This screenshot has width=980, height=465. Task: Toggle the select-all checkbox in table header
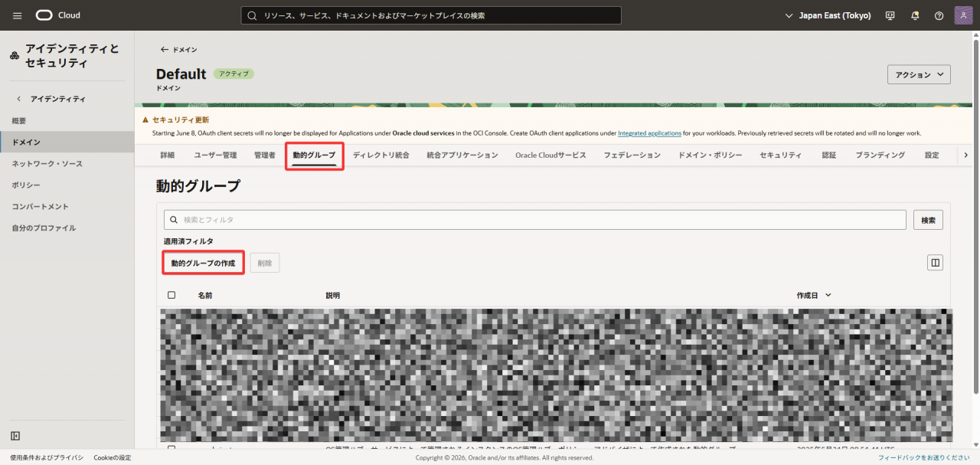coord(171,295)
